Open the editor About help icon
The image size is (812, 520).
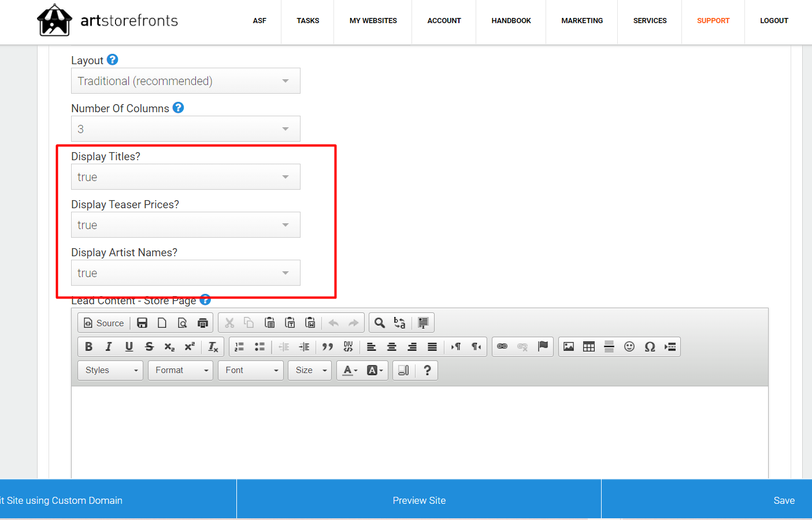(427, 370)
